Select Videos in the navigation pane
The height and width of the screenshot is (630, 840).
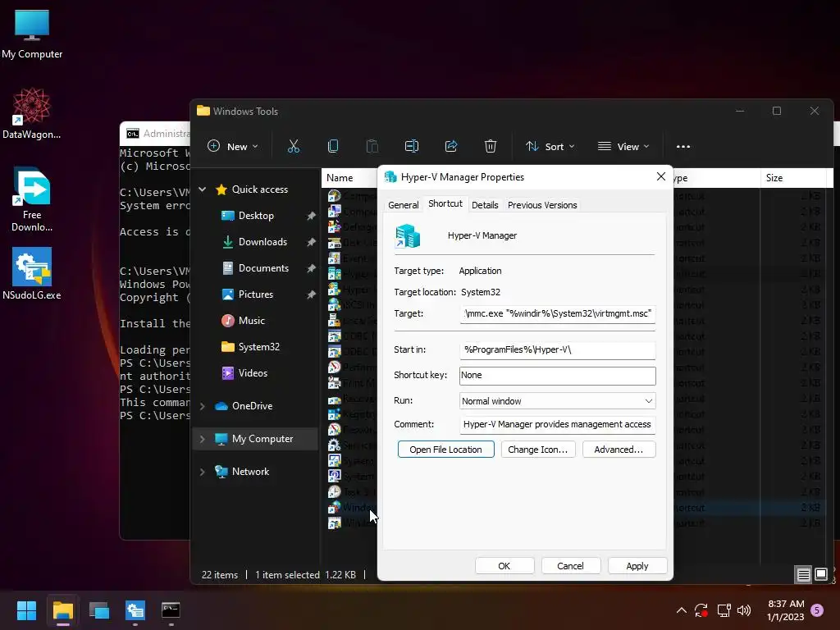tap(253, 373)
